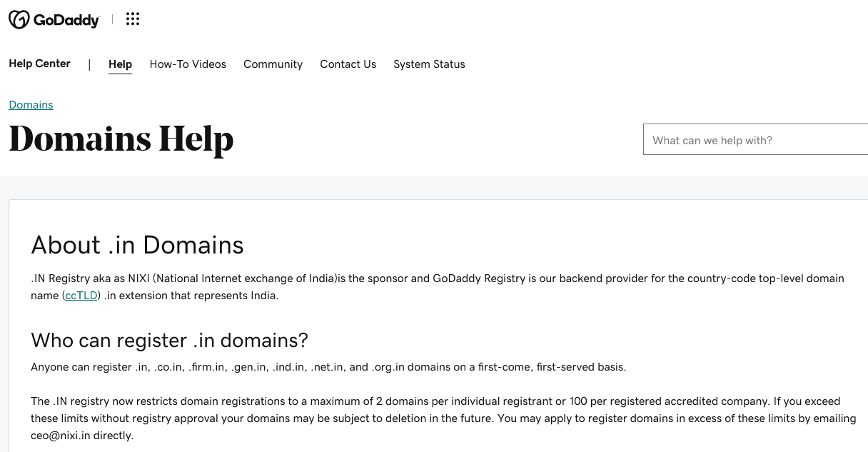
Task: Click the Domains Help page title
Action: pos(121,139)
